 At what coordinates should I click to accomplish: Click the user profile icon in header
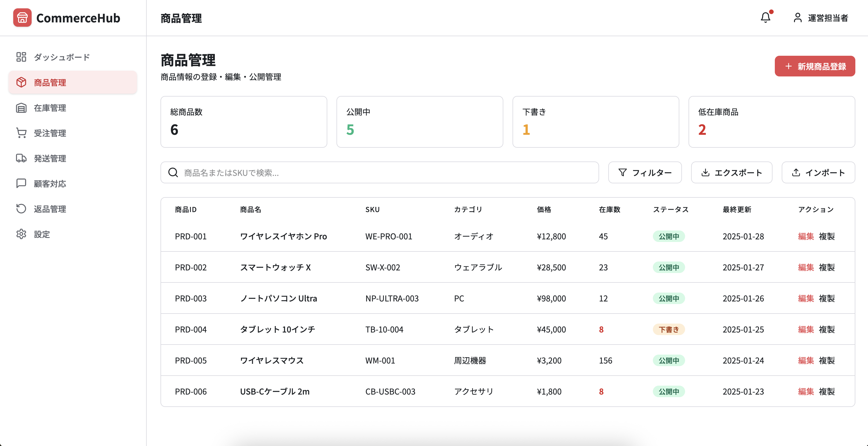797,18
